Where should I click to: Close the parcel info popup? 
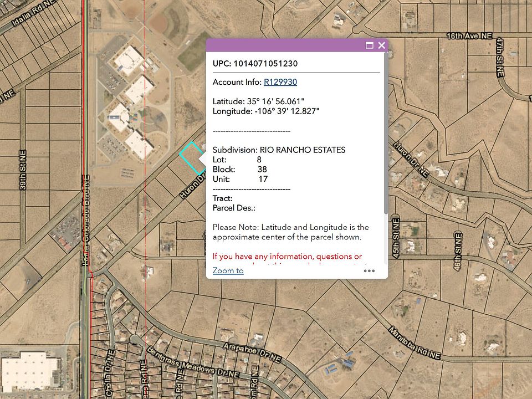tap(382, 45)
